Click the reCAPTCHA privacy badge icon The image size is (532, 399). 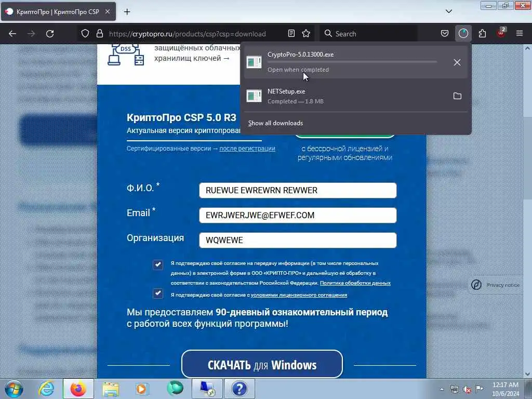click(476, 285)
